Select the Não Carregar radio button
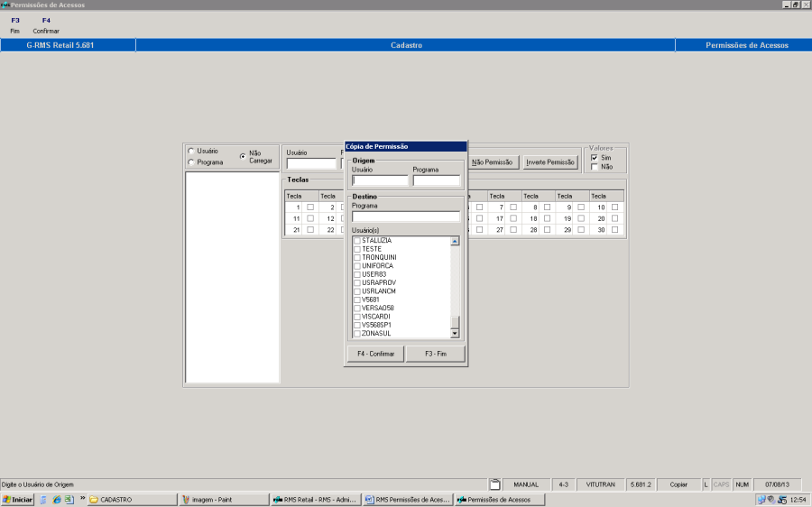The image size is (812, 507). pyautogui.click(x=243, y=156)
